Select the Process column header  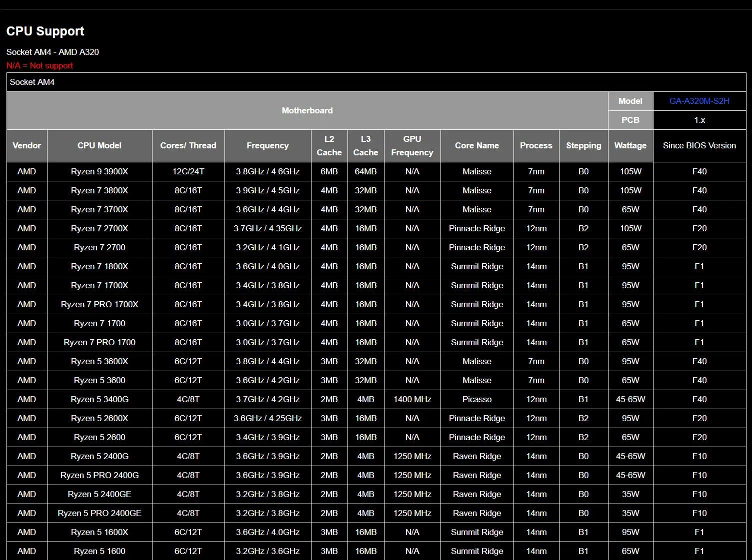pos(536,146)
